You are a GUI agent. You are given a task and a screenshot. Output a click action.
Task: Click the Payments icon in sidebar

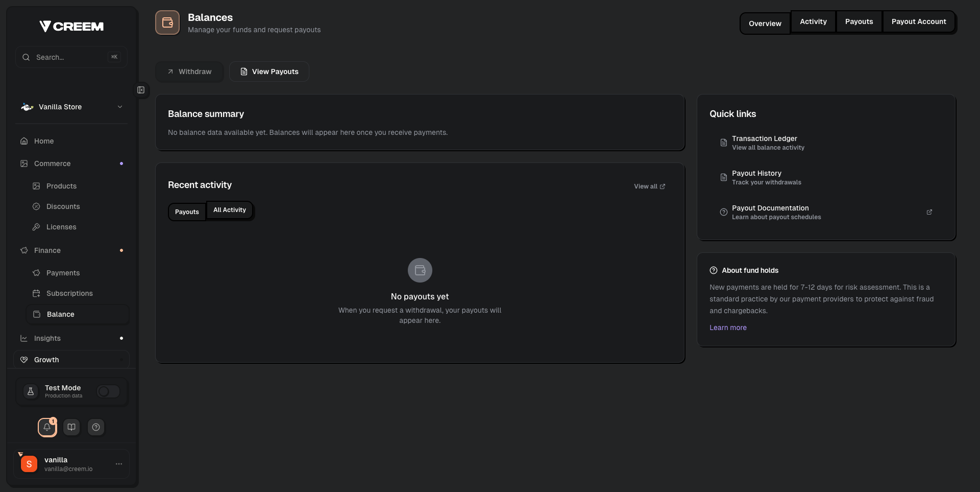(x=36, y=273)
